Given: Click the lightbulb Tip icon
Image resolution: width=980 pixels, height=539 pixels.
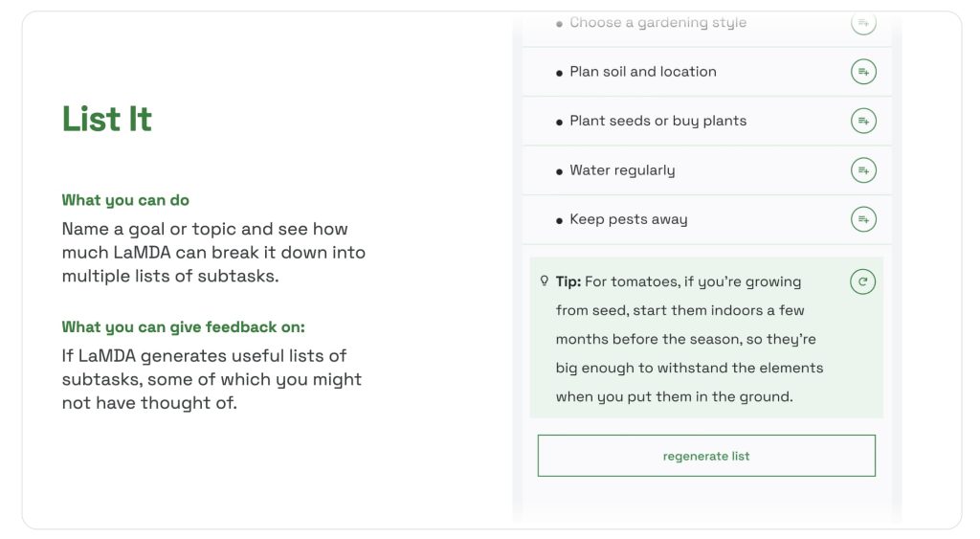Looking at the screenshot, I should click(x=545, y=281).
